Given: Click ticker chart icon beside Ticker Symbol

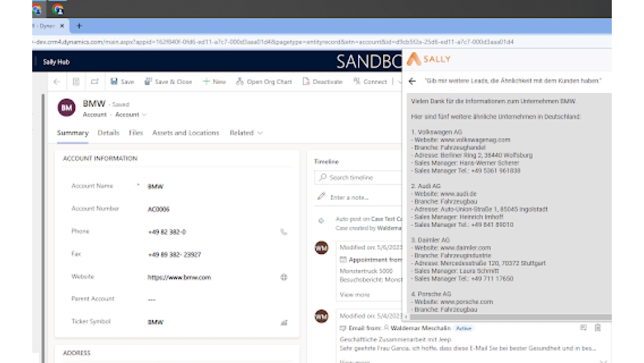Looking at the screenshot, I should (x=284, y=323).
